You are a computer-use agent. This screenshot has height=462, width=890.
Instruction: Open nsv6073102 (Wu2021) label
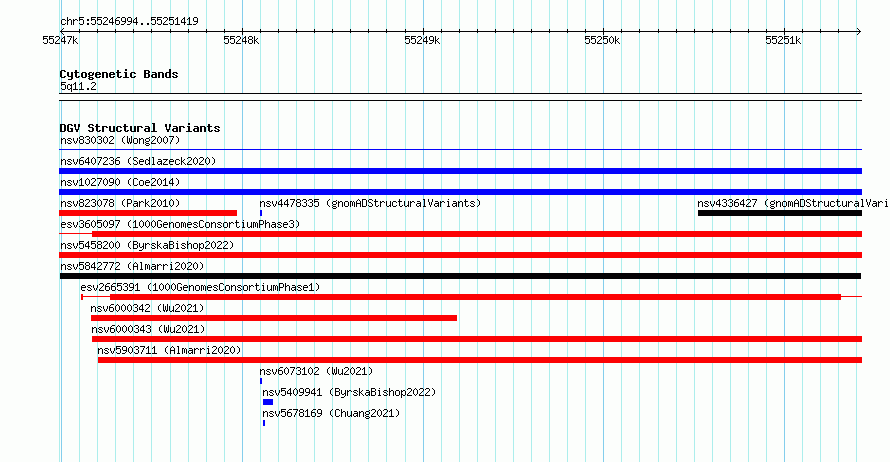316,371
